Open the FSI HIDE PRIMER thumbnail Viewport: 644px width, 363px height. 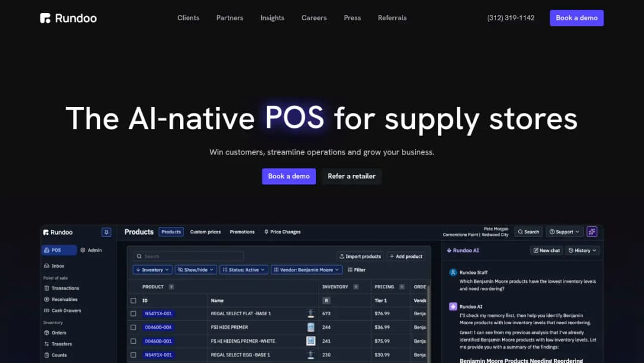(x=311, y=327)
